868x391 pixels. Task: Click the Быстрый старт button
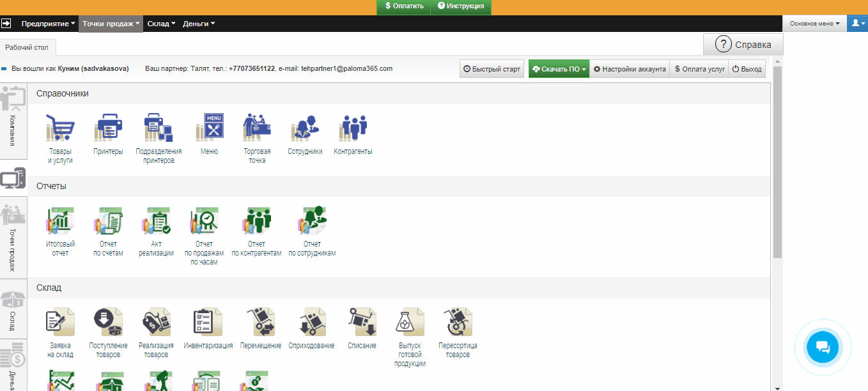[492, 69]
